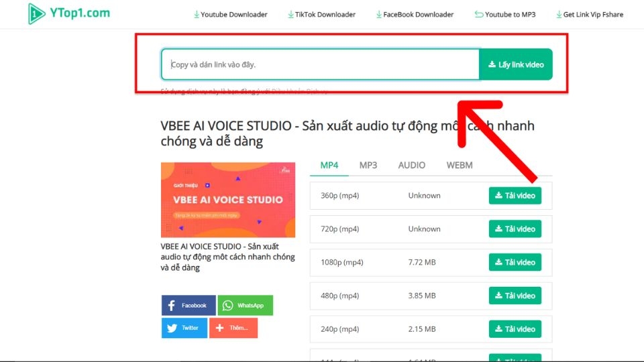Open TikTok Downloader in the navigation
Viewport: 644px width, 362px height.
point(321,14)
